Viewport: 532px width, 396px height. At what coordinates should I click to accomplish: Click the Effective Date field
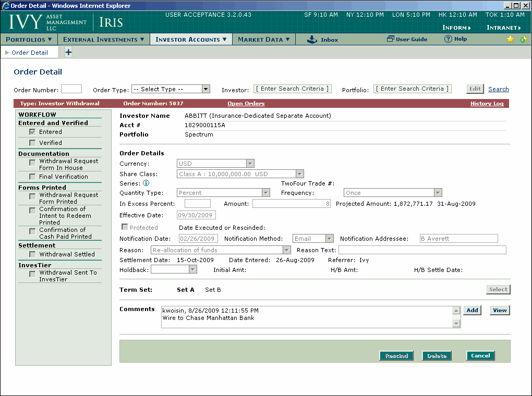pyautogui.click(x=196, y=215)
